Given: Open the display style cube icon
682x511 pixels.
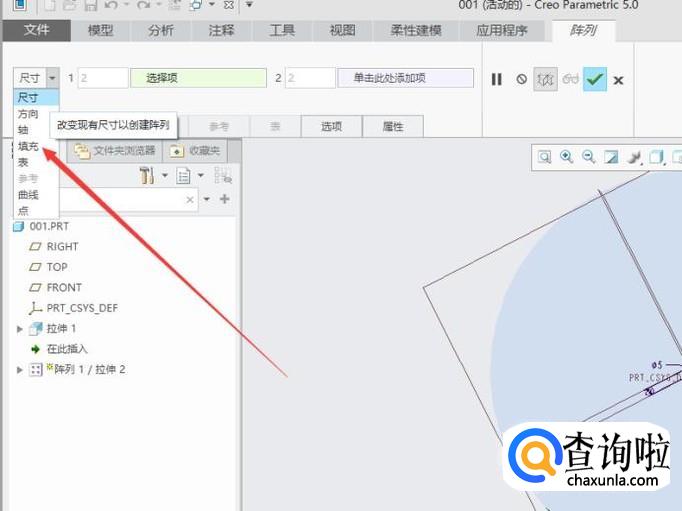Looking at the screenshot, I should coord(656,157).
